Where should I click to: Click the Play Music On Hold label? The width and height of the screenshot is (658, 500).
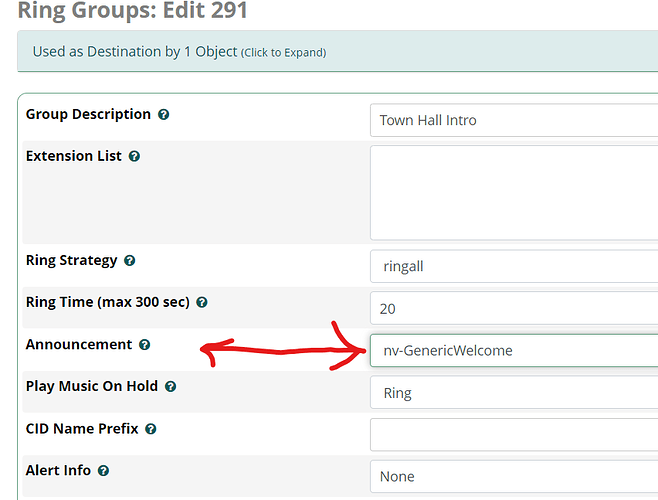[92, 386]
